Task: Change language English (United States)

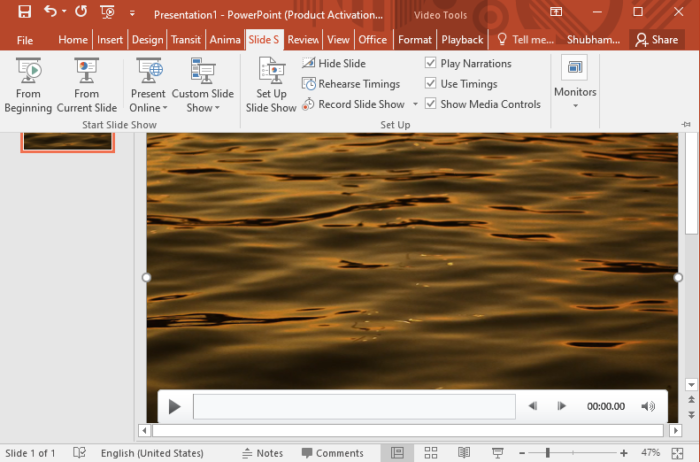Action: (x=152, y=453)
